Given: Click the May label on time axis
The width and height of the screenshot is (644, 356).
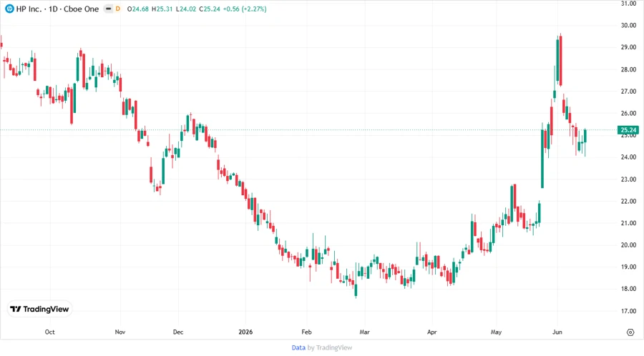Looking at the screenshot, I should 496,332.
